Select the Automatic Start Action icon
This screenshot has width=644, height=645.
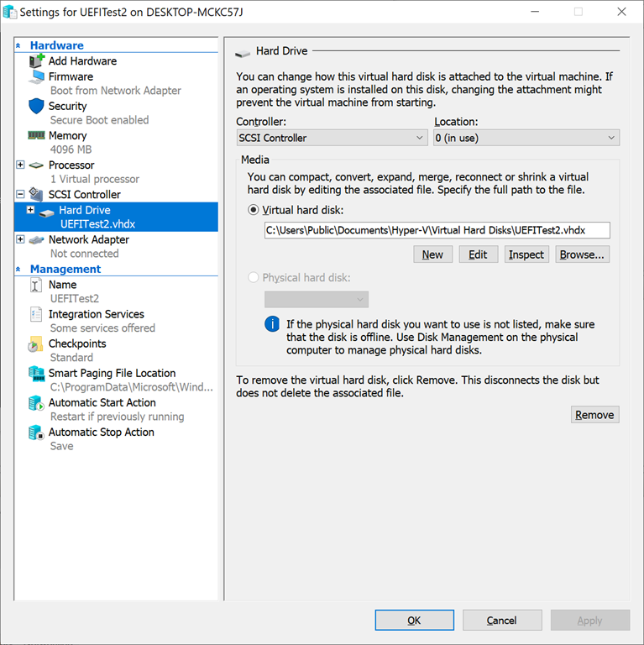(36, 403)
